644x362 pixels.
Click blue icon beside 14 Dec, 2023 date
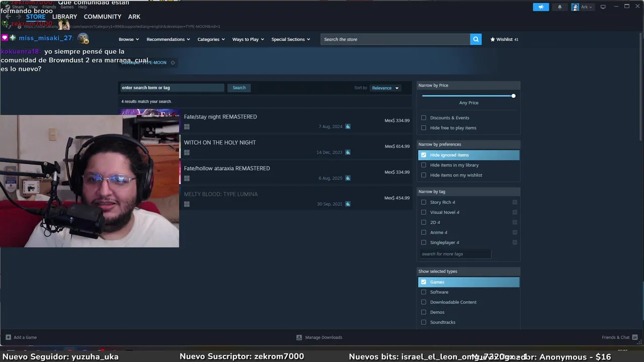click(348, 152)
